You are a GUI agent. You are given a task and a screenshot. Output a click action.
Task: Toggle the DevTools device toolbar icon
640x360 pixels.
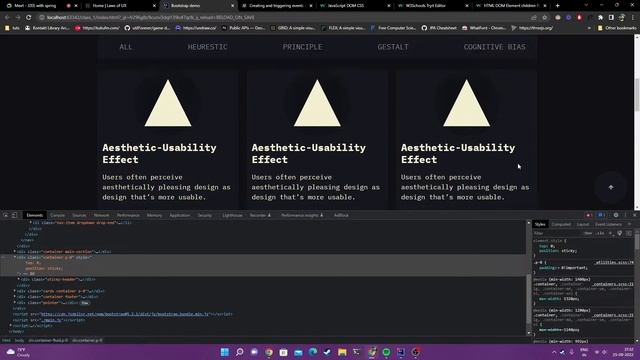point(14,215)
